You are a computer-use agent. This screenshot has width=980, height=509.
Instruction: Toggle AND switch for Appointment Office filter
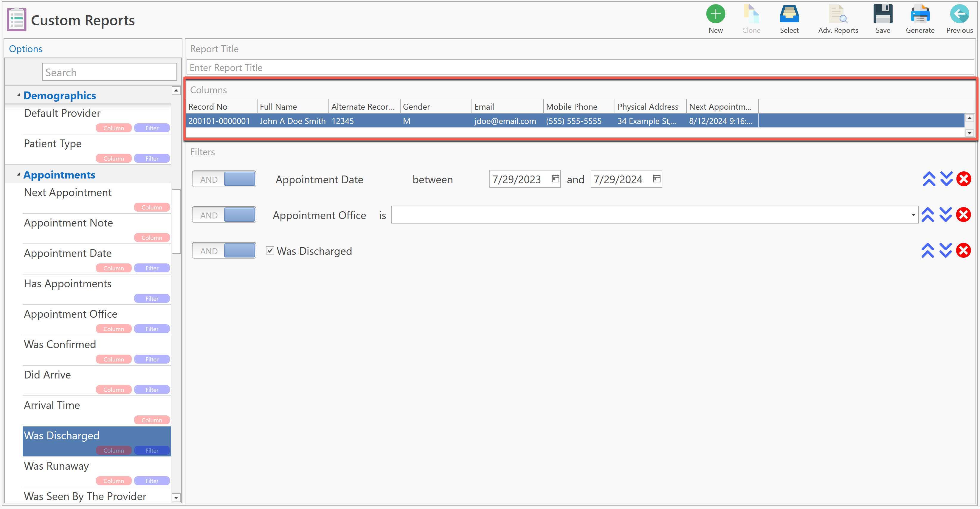224,215
